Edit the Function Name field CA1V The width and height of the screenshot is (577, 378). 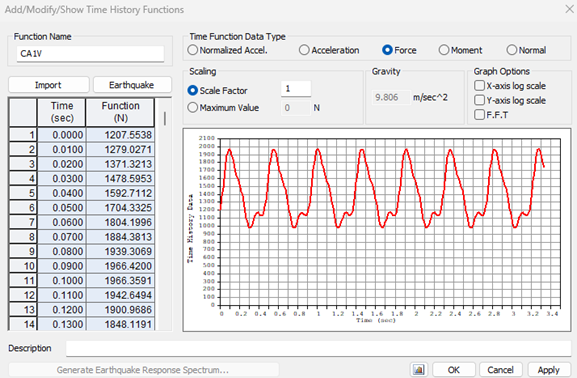point(90,54)
